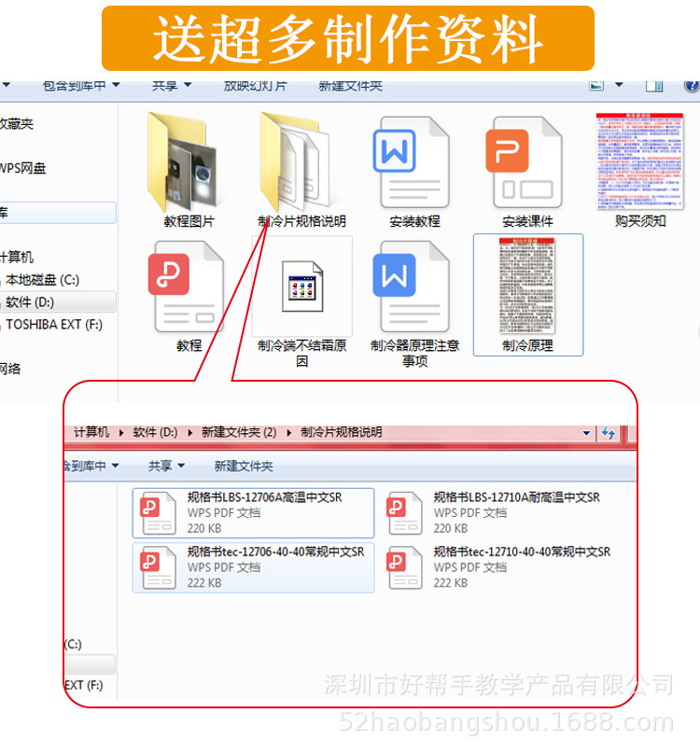The height and width of the screenshot is (755, 700).
Task: Open the 共享 dropdown in the lower window
Action: coord(166,466)
